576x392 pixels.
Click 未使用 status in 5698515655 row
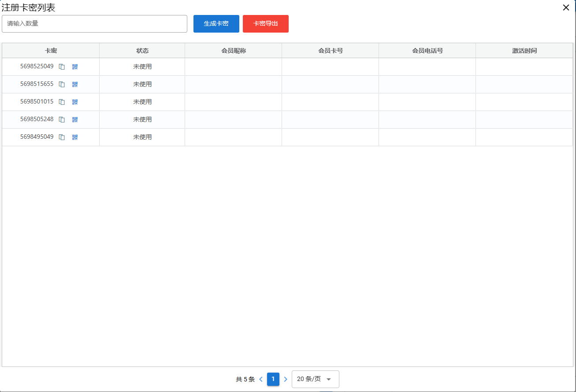142,84
